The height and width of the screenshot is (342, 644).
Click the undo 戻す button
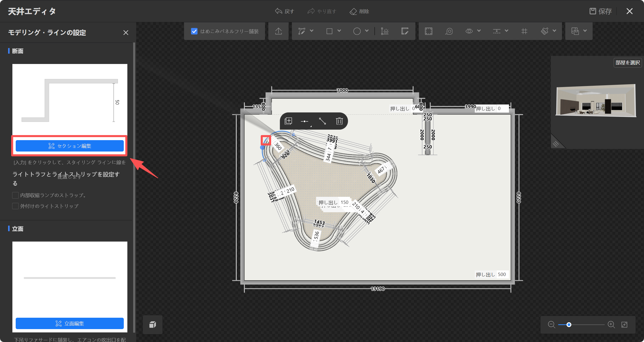pyautogui.click(x=284, y=11)
